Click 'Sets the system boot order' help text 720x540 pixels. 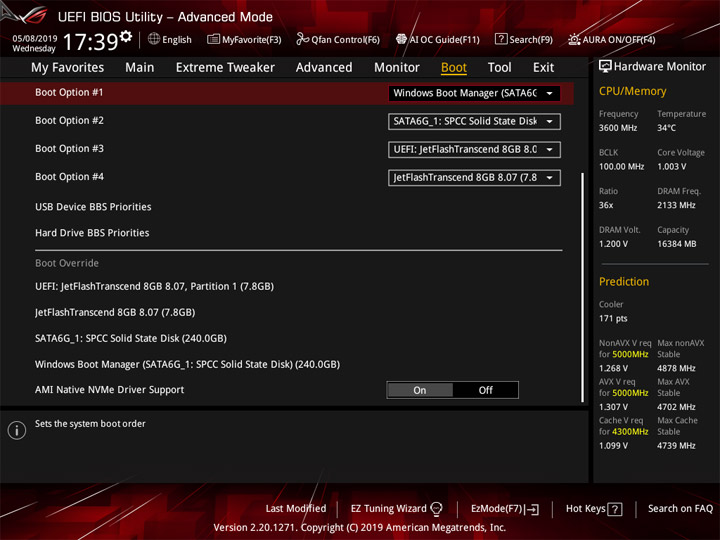pos(90,424)
